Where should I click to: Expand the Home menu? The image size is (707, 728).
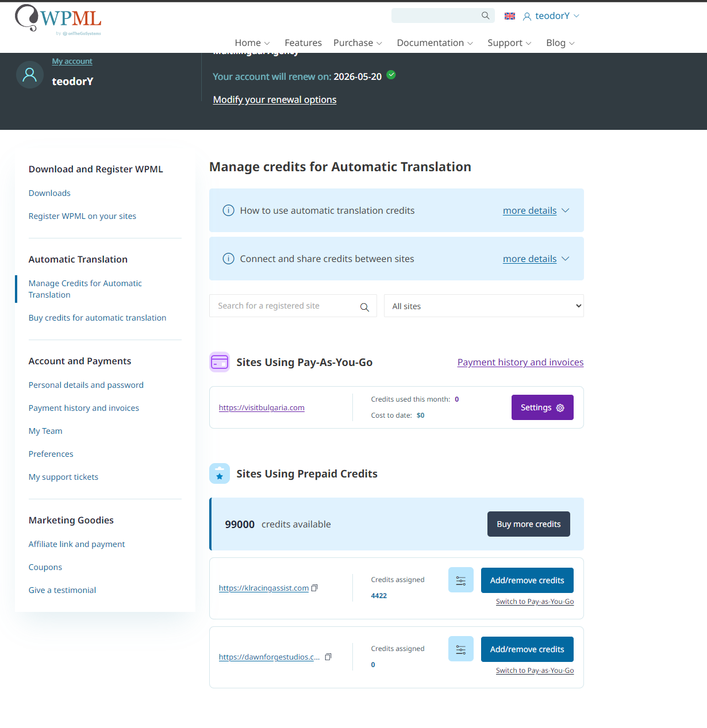(x=252, y=43)
